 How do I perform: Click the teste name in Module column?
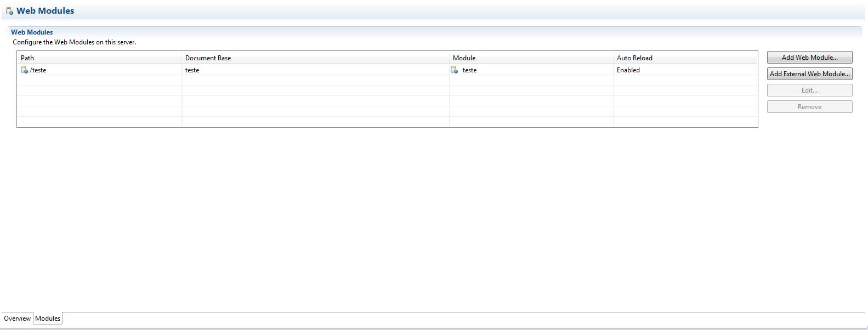coord(469,70)
